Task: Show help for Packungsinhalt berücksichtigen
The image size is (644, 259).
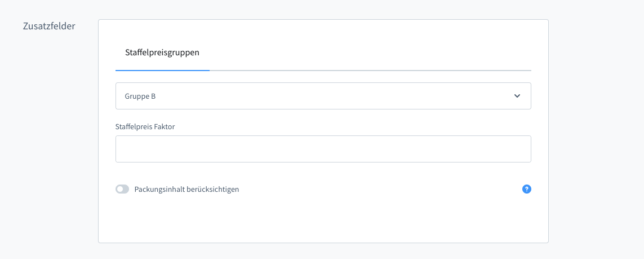Action: pos(527,189)
